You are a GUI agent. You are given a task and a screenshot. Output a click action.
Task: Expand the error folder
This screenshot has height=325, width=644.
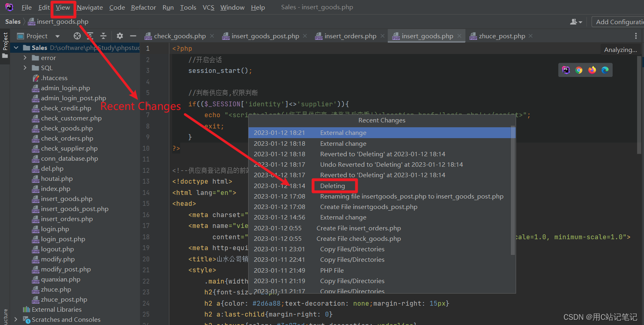point(25,58)
